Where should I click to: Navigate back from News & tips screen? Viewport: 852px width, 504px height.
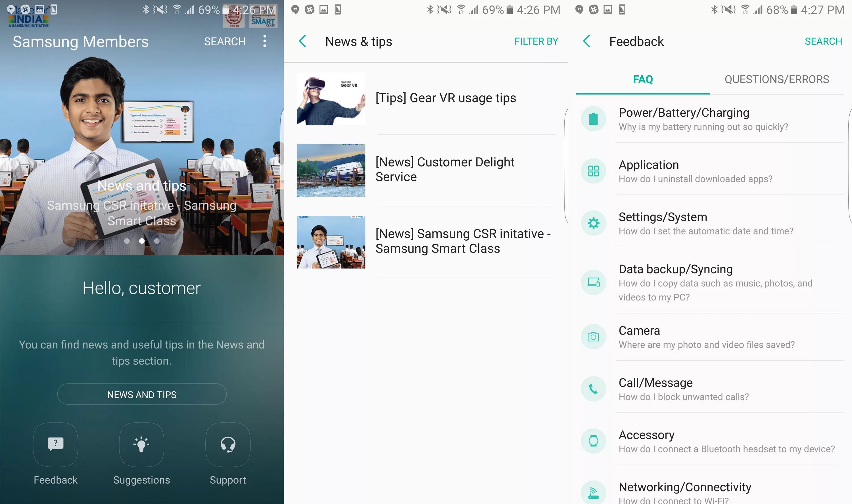pyautogui.click(x=303, y=41)
